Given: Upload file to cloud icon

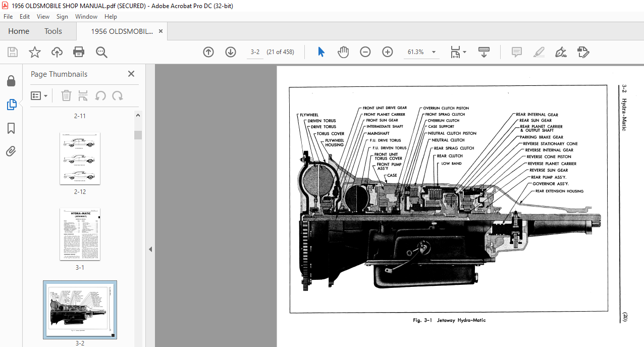Looking at the screenshot, I should tap(57, 52).
